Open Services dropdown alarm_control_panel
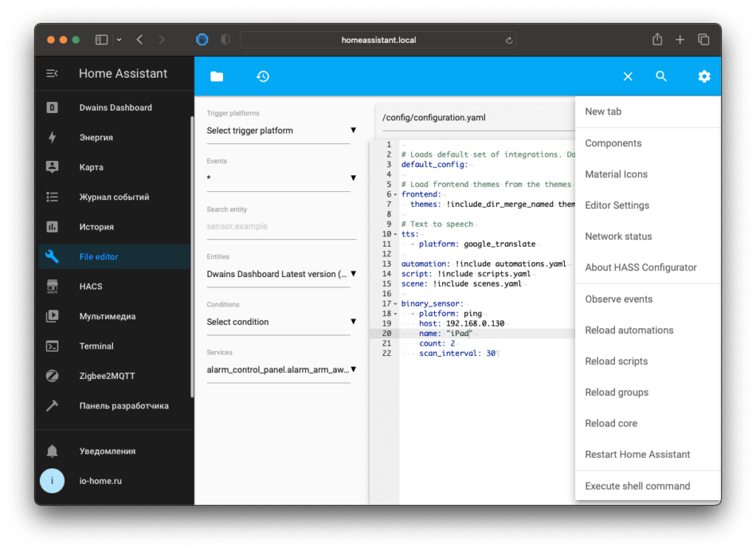Image resolution: width=756 pixels, height=551 pixels. click(281, 369)
